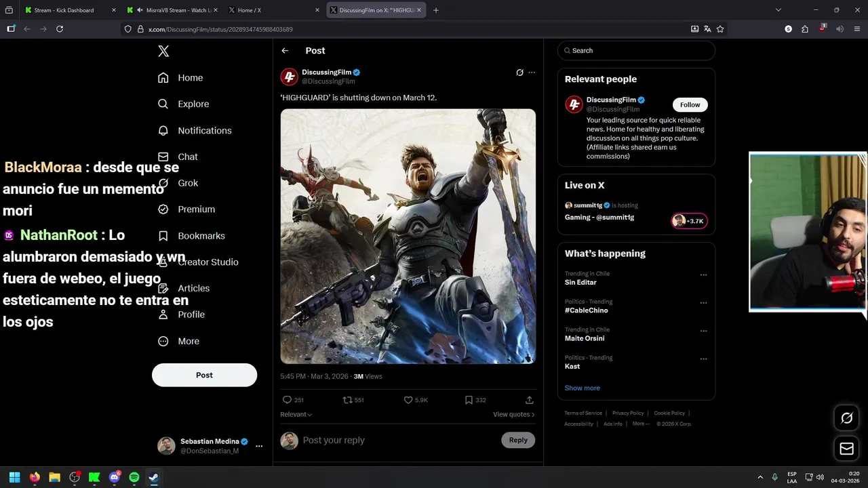Open Bookmarks in the X sidebar
This screenshot has height=488, width=868.
(x=191, y=236)
